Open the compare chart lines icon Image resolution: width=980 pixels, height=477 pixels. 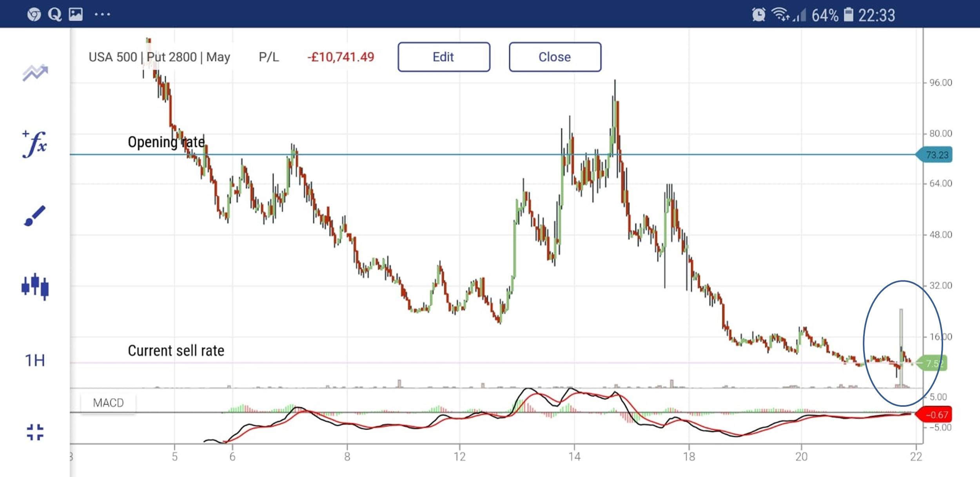(35, 73)
